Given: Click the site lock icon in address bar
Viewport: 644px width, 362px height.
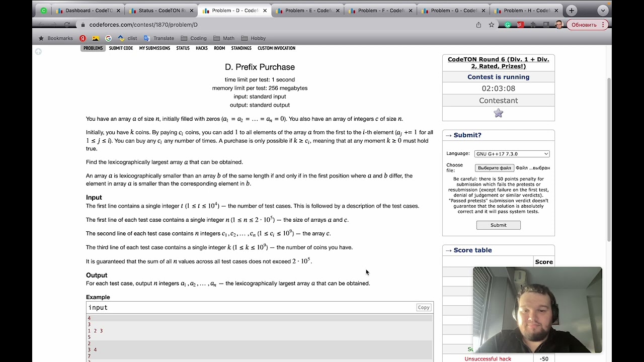Looking at the screenshot, I should [x=83, y=25].
